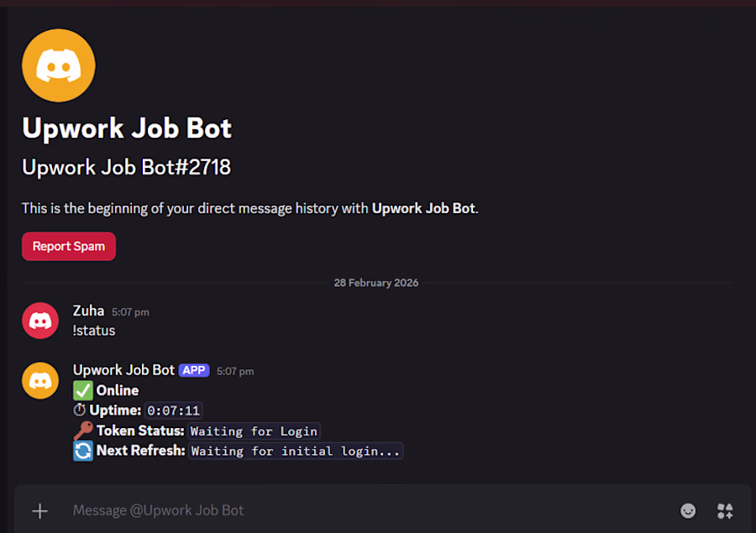Select the "Waiting for Login" code text
Image resolution: width=756 pixels, height=533 pixels.
coord(254,431)
